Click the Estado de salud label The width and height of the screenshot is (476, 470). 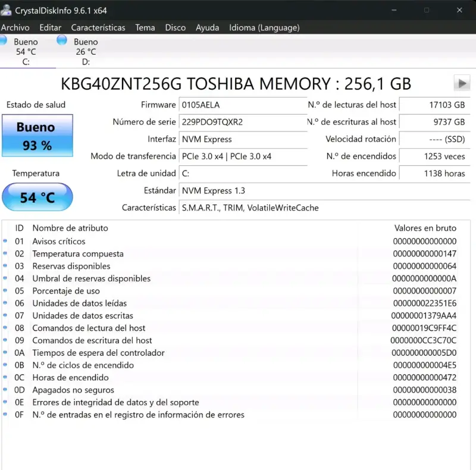coord(36,105)
